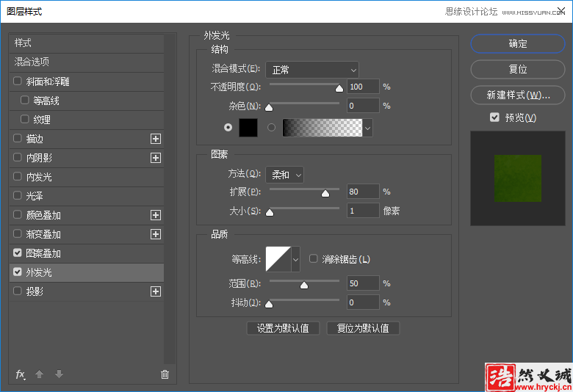
Task: Select the 图案叠加 style row
Action: pyautogui.click(x=86, y=253)
